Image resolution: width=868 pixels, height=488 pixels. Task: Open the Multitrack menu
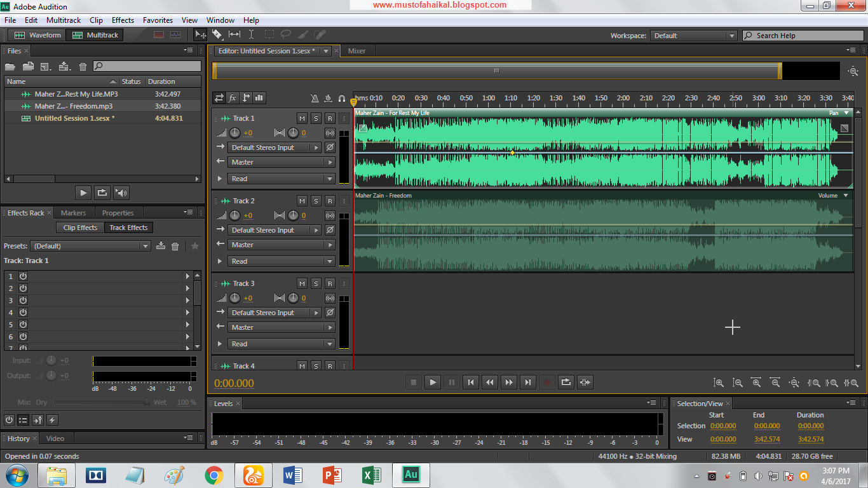pyautogui.click(x=63, y=20)
